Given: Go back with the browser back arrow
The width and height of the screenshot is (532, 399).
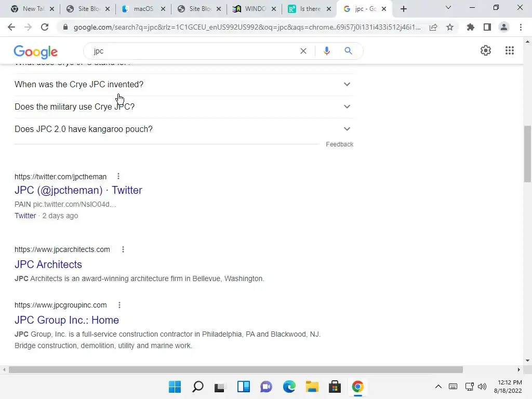Looking at the screenshot, I should [x=11, y=27].
